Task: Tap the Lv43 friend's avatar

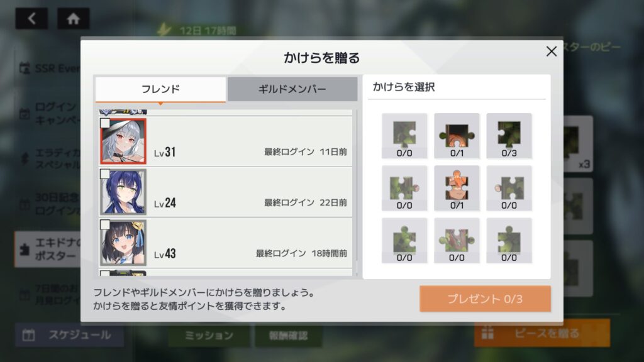Action: 123,243
